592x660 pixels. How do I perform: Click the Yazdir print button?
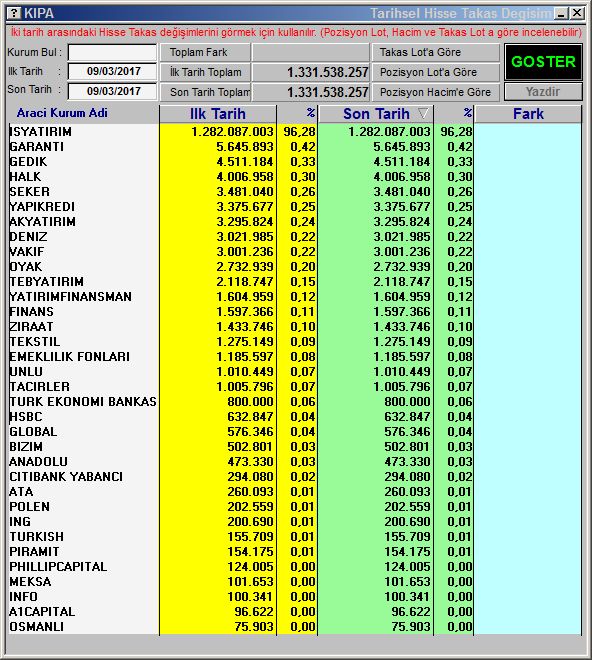(x=543, y=91)
